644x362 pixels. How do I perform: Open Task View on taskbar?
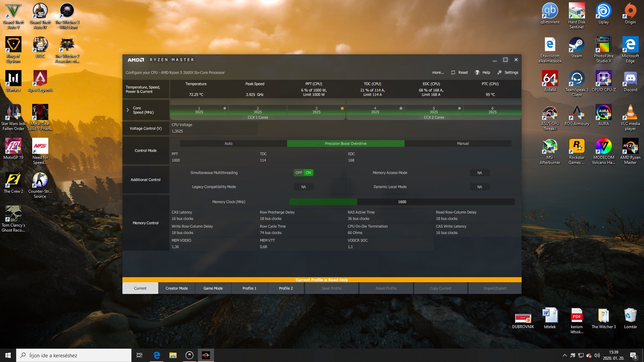click(140, 355)
